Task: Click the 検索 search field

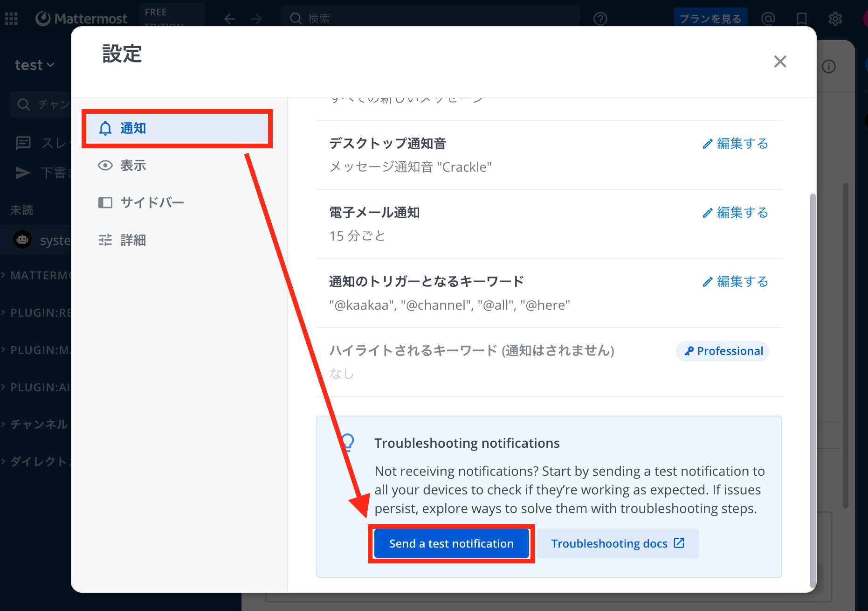Action: tap(430, 19)
